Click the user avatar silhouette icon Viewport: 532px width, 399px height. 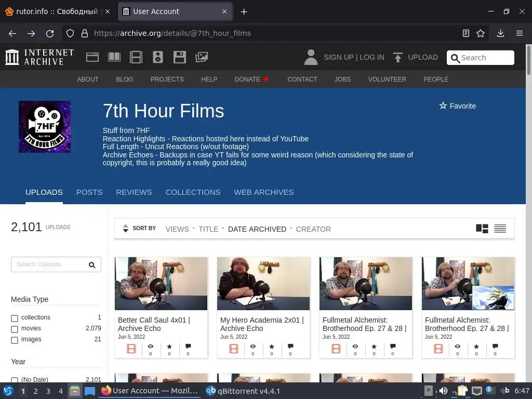click(x=311, y=57)
